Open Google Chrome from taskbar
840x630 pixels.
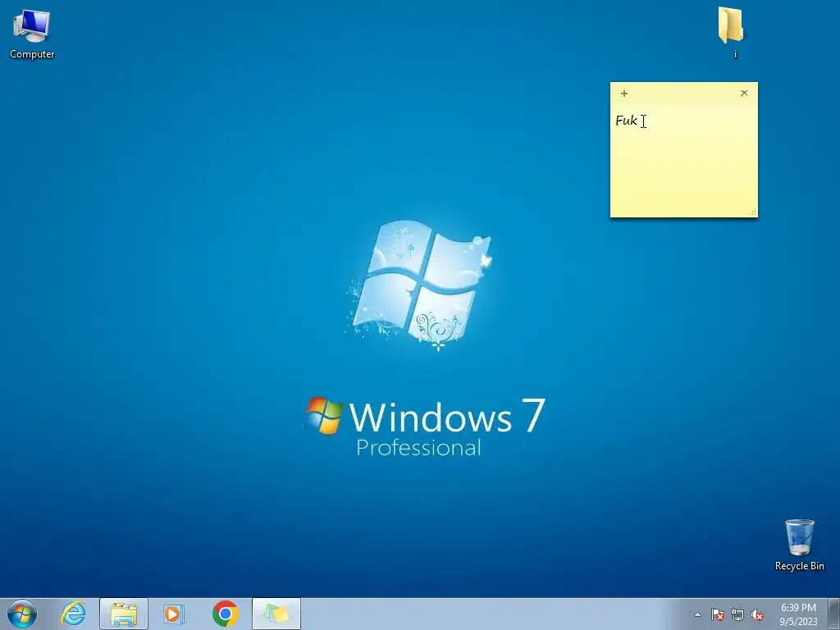coord(225,614)
